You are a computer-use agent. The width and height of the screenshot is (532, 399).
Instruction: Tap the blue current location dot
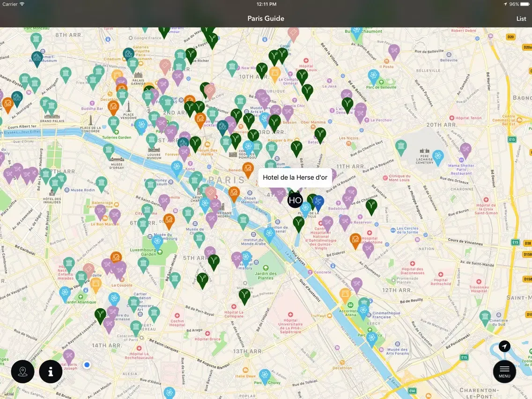click(x=87, y=365)
